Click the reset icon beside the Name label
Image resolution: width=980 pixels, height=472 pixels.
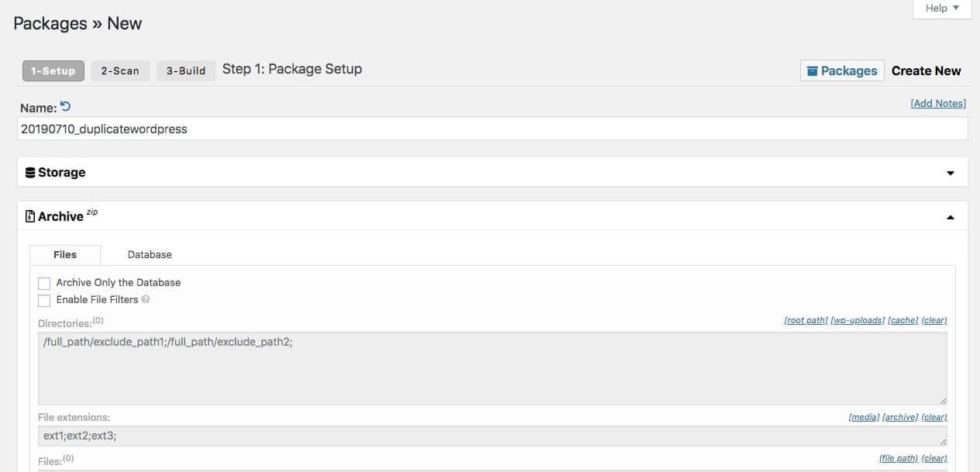coord(66,106)
